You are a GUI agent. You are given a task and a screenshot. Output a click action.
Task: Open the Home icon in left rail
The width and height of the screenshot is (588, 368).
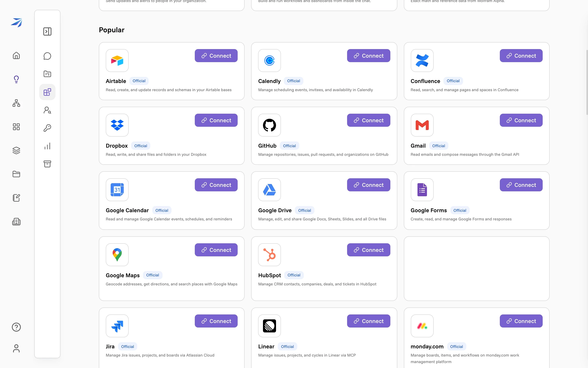[16, 55]
